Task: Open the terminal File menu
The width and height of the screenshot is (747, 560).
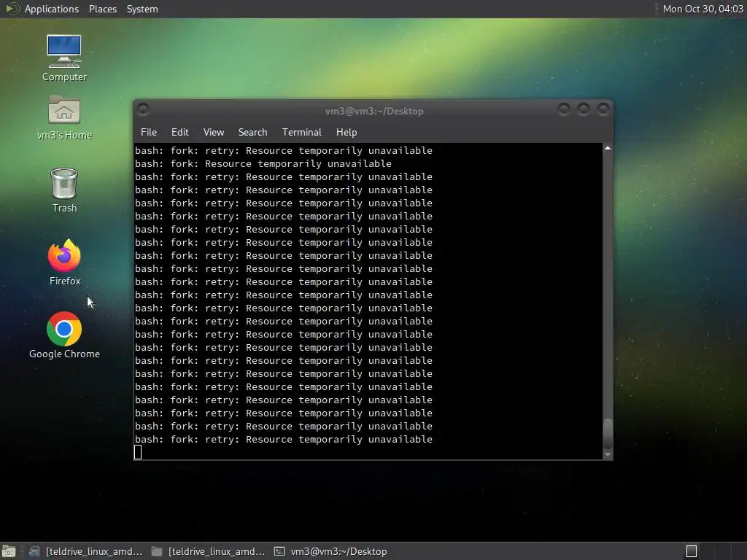Action: click(x=149, y=133)
